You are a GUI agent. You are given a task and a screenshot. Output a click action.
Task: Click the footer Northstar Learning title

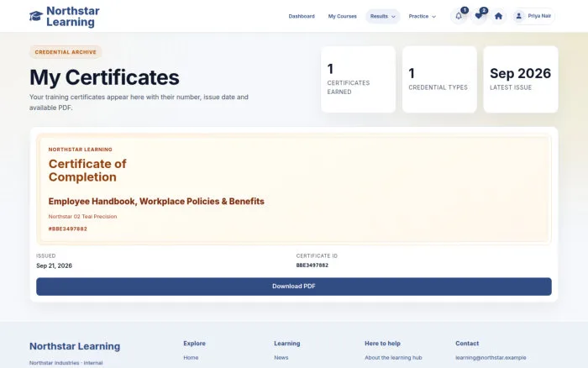75,346
